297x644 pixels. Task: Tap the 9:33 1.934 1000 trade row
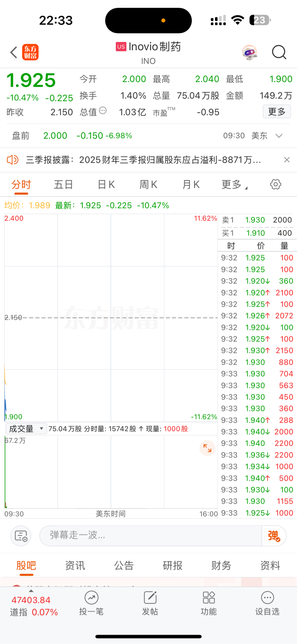[x=257, y=466]
